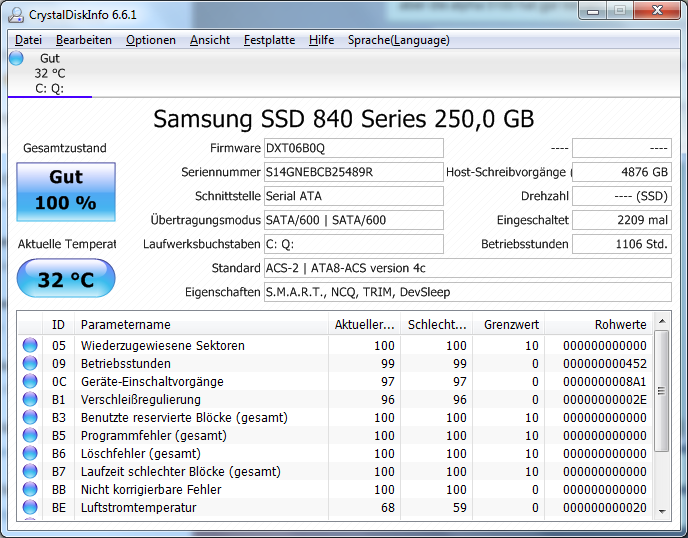The height and width of the screenshot is (538, 688).
Task: Select the Geräte-Einschaltvorgänge row text
Action: 152,381
